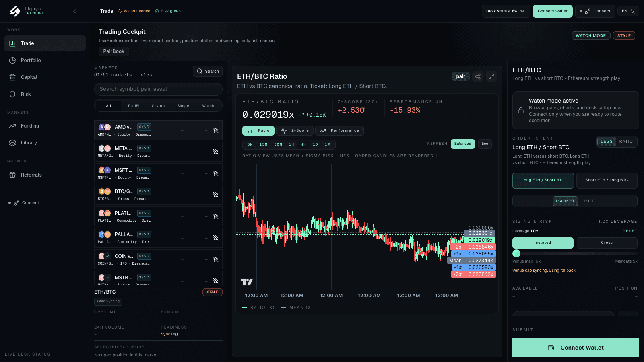Toggle watch icon on PLATI row
This screenshot has width=644, height=362.
[216, 216]
